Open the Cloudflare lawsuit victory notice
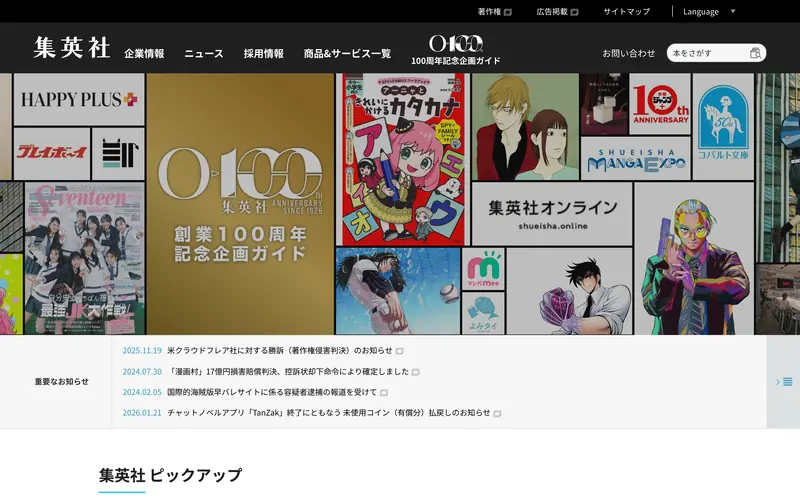Viewport: 800px width, 500px height. click(x=280, y=351)
